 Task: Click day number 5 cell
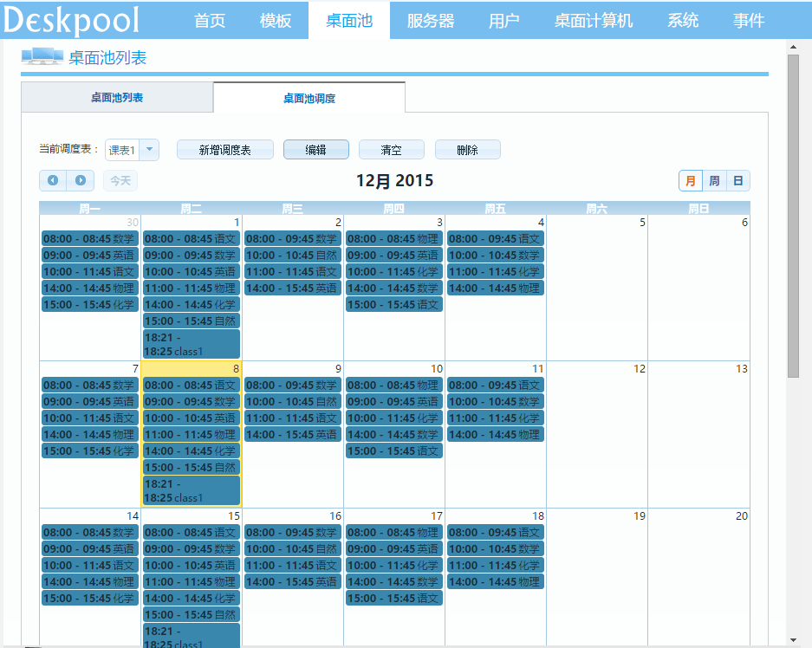pyautogui.click(x=596, y=288)
